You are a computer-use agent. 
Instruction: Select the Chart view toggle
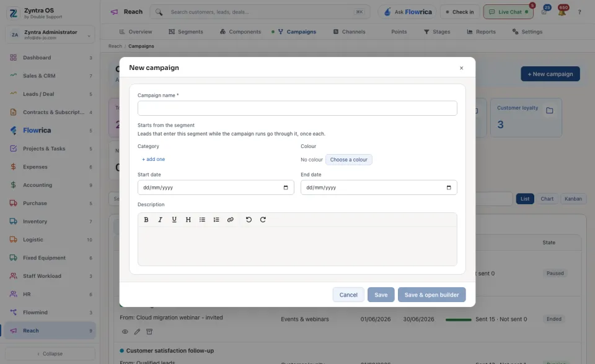(x=547, y=199)
